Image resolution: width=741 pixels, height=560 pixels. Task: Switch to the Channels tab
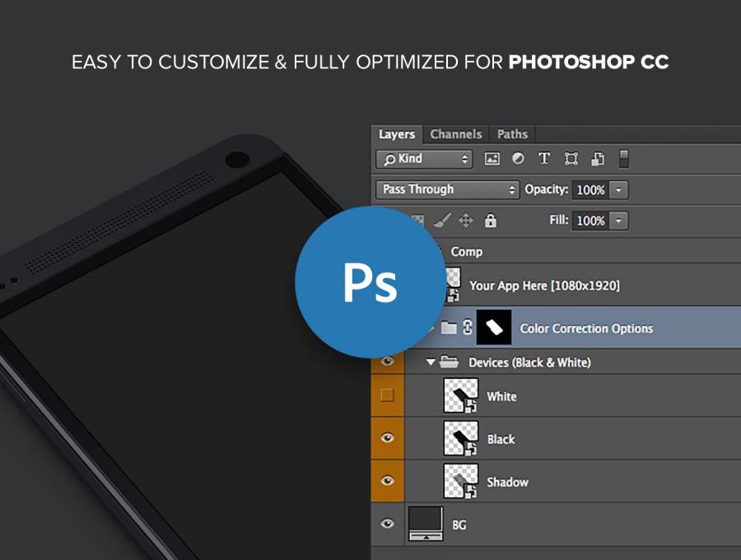coord(455,134)
